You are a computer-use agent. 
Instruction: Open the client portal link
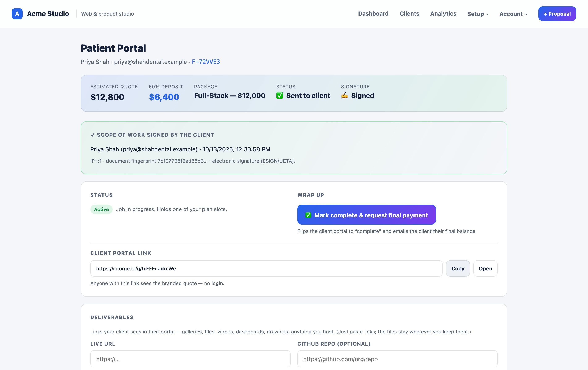(x=485, y=268)
